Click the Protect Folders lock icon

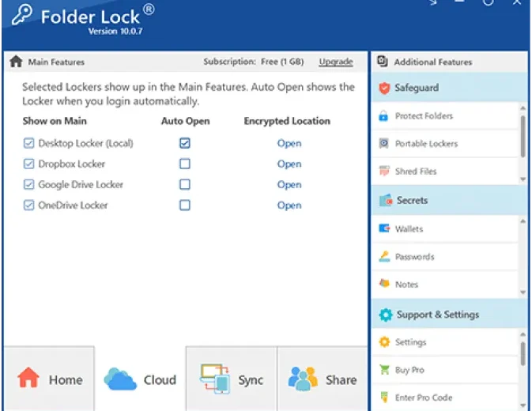[x=383, y=115]
